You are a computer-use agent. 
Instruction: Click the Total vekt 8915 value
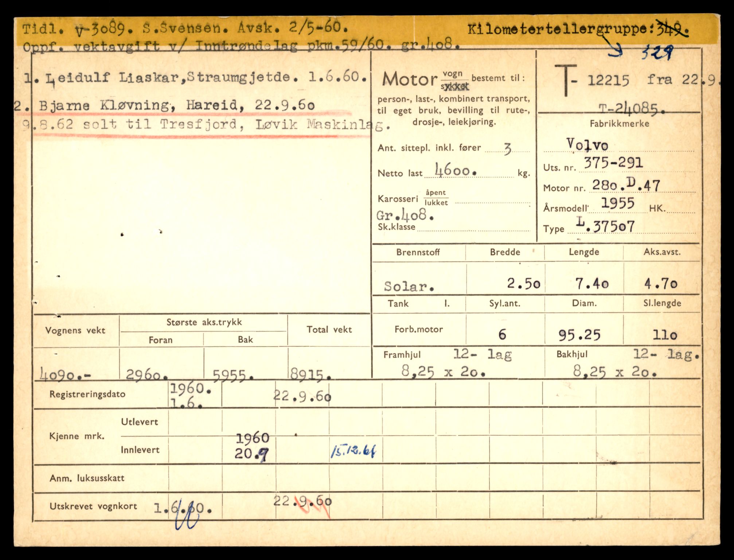tap(311, 374)
